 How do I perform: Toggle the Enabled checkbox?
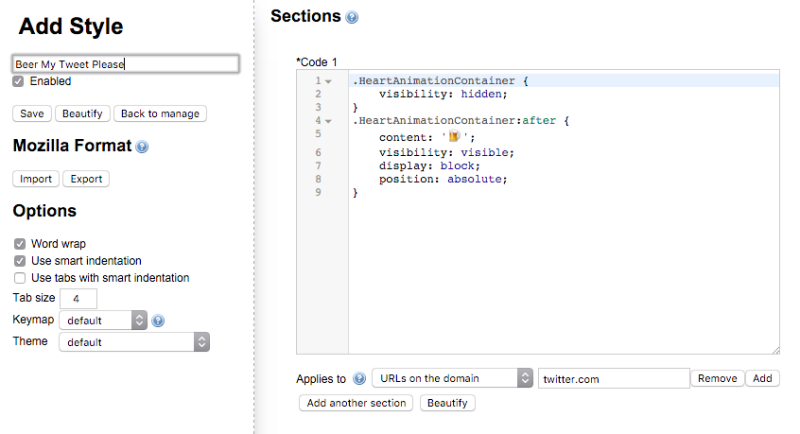pos(18,81)
